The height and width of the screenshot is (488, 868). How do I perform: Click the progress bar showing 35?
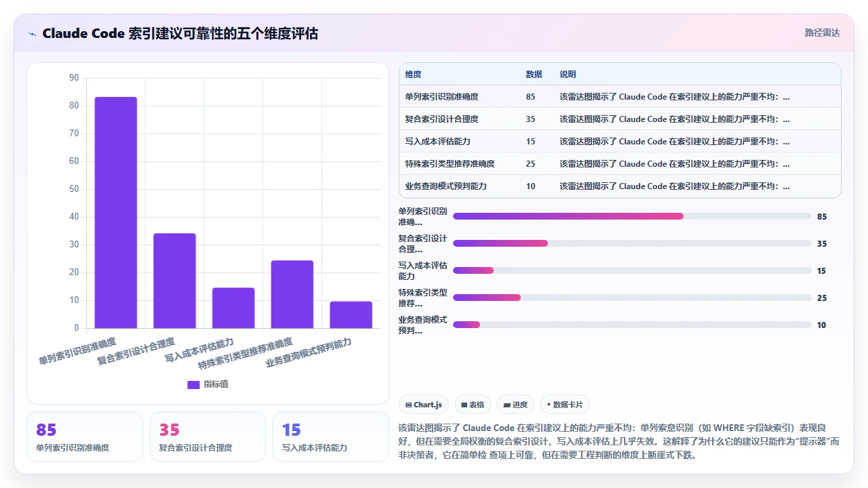tap(632, 243)
